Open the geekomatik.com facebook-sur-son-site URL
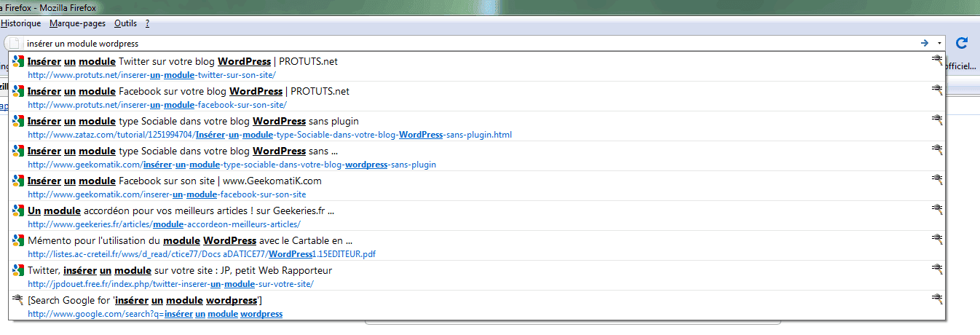Image resolution: width=980 pixels, height=335 pixels. point(167,194)
